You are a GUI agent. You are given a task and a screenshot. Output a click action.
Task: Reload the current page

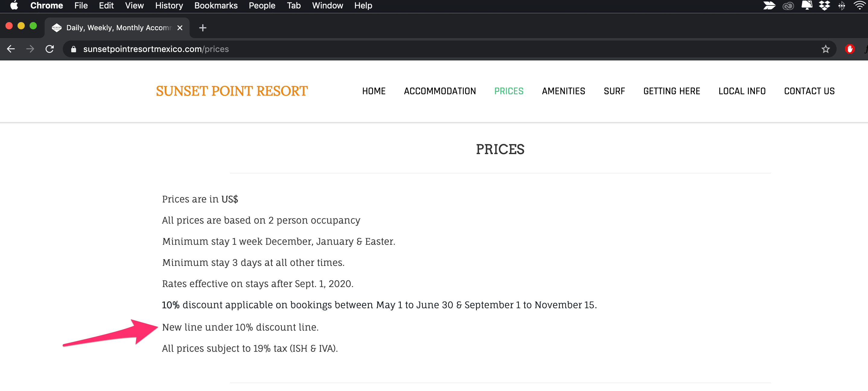click(x=49, y=49)
